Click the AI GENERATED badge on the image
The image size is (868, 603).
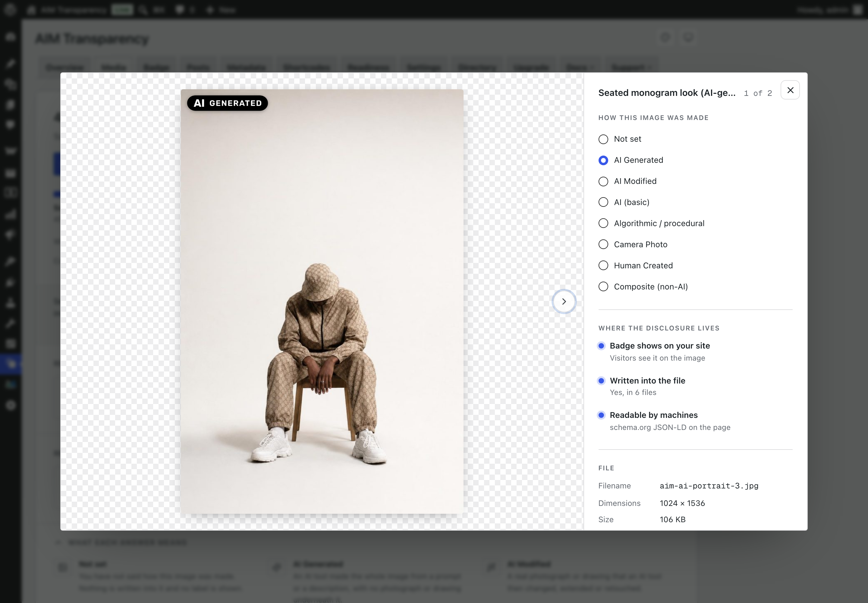coord(227,103)
